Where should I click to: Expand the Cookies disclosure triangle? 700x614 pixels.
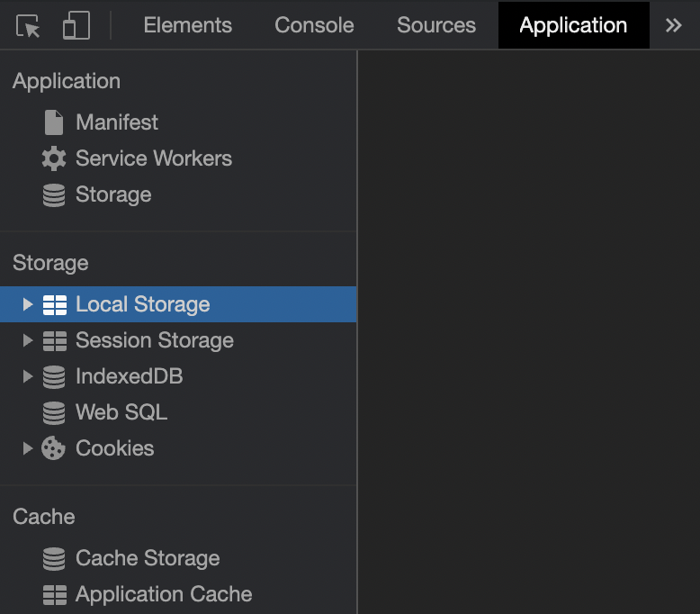pyautogui.click(x=28, y=447)
